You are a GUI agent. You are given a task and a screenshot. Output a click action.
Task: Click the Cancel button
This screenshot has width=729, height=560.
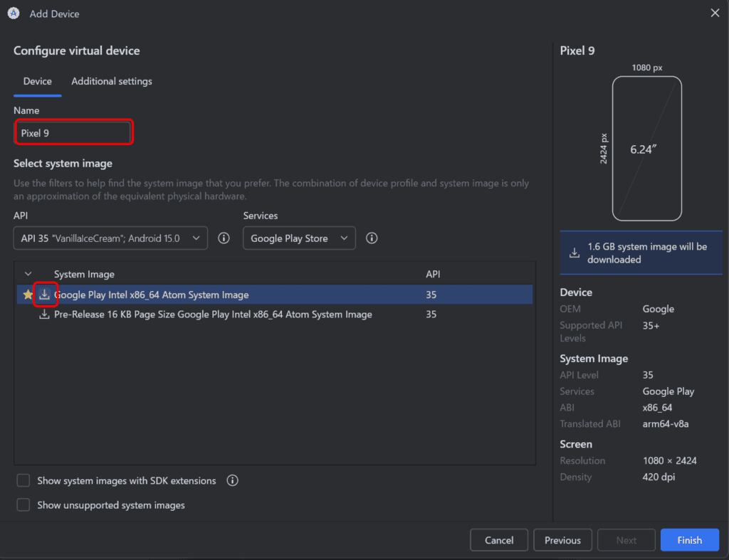tap(499, 540)
